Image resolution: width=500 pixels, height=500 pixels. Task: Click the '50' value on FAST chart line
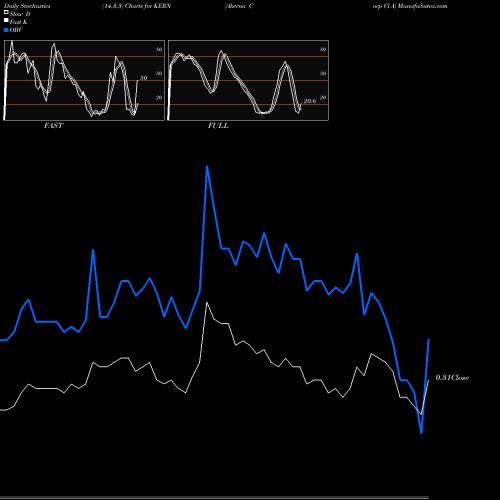143,78
